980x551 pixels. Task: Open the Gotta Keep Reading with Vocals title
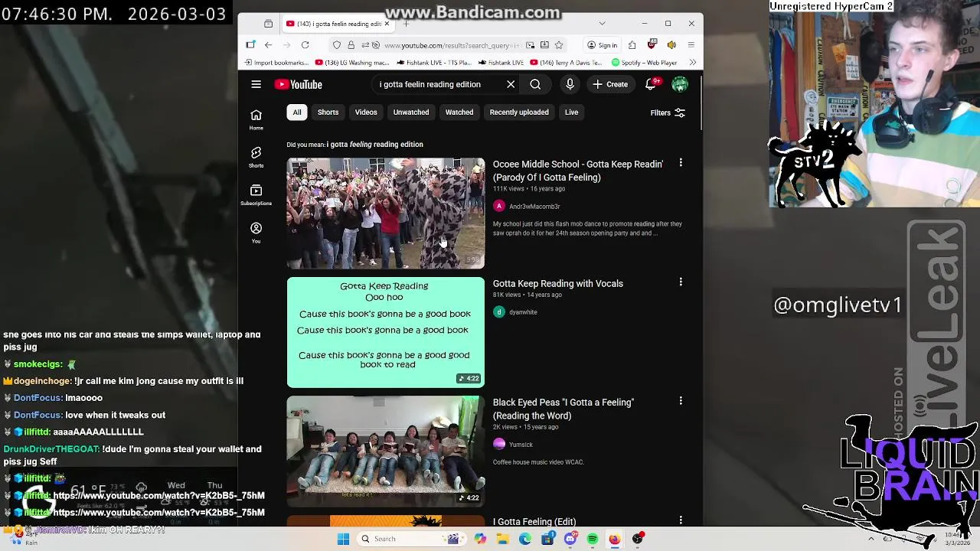pos(558,283)
